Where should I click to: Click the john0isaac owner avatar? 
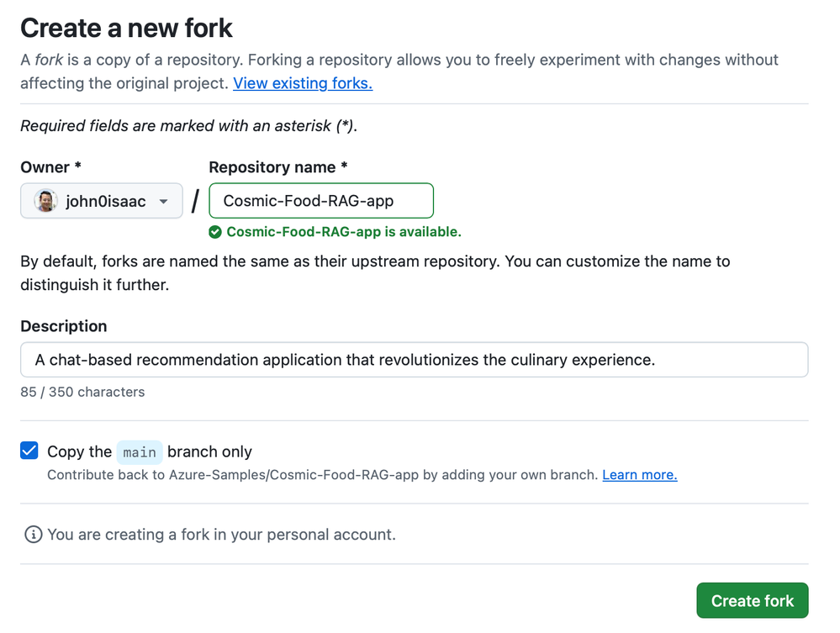[45, 201]
